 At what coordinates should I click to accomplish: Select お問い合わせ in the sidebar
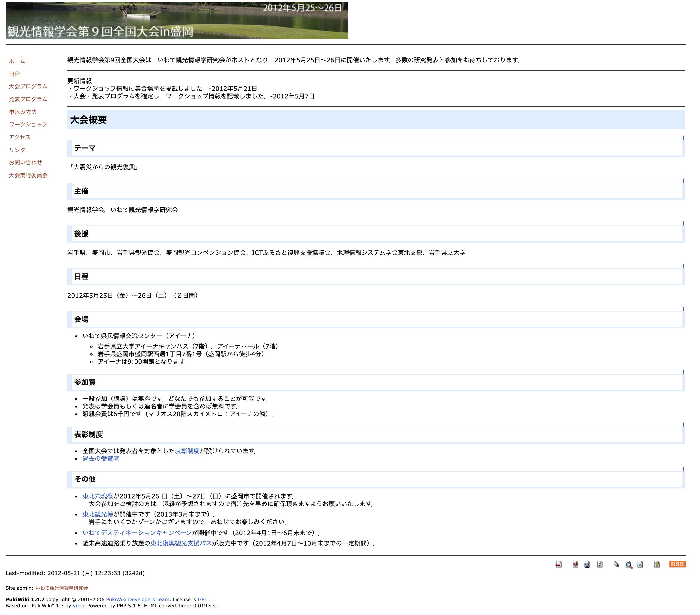pyautogui.click(x=25, y=162)
